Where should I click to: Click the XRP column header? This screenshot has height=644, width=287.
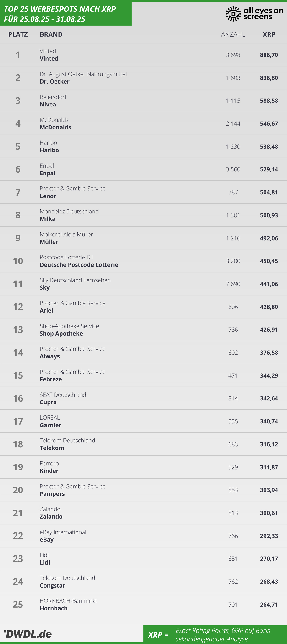pyautogui.click(x=269, y=34)
